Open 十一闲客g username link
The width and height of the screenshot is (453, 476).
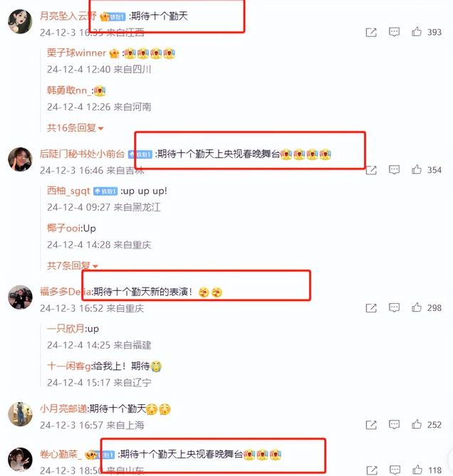[x=69, y=366]
